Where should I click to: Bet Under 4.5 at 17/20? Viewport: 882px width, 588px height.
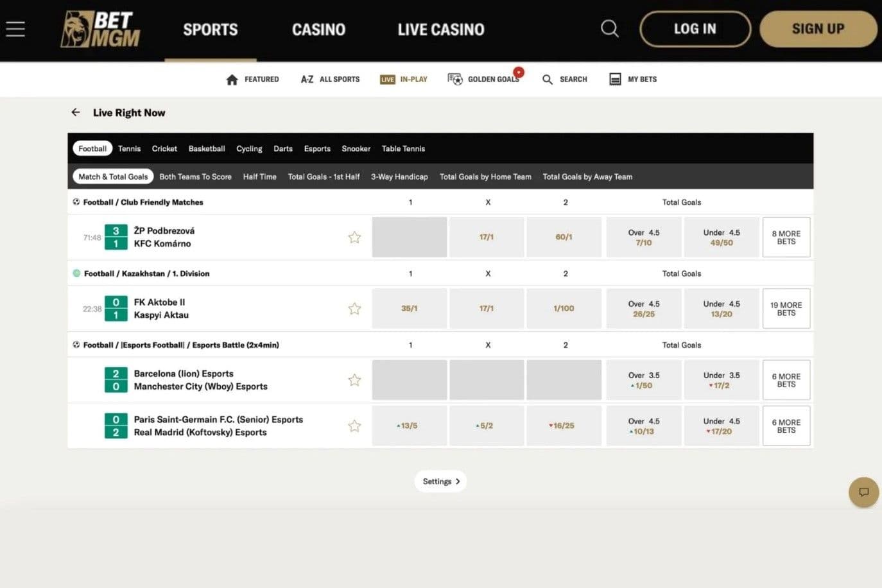[722, 426]
